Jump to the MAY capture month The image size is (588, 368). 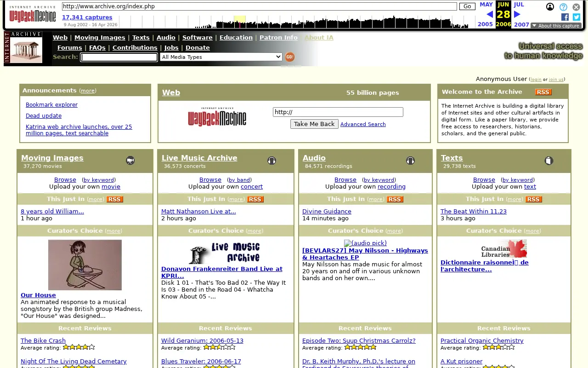(486, 5)
